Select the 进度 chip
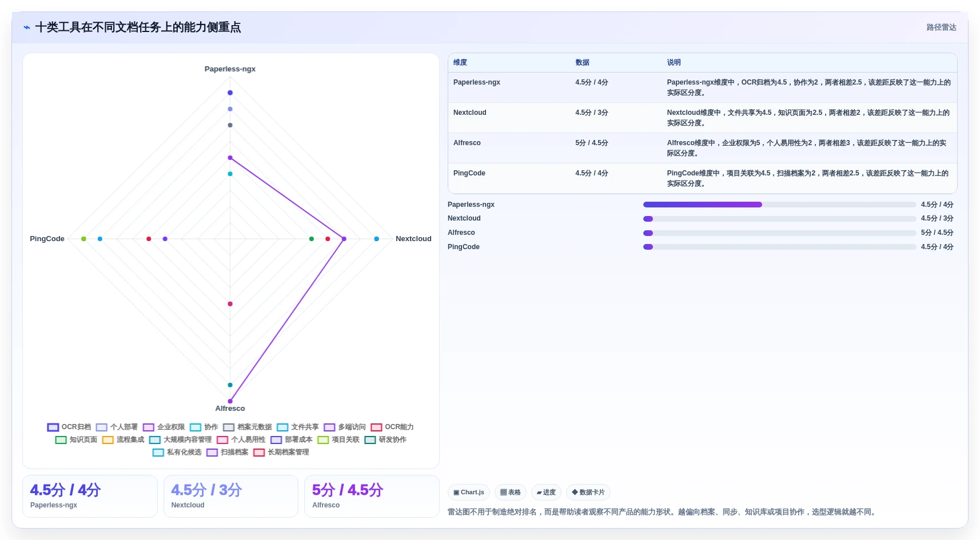980x540 pixels. [546, 492]
